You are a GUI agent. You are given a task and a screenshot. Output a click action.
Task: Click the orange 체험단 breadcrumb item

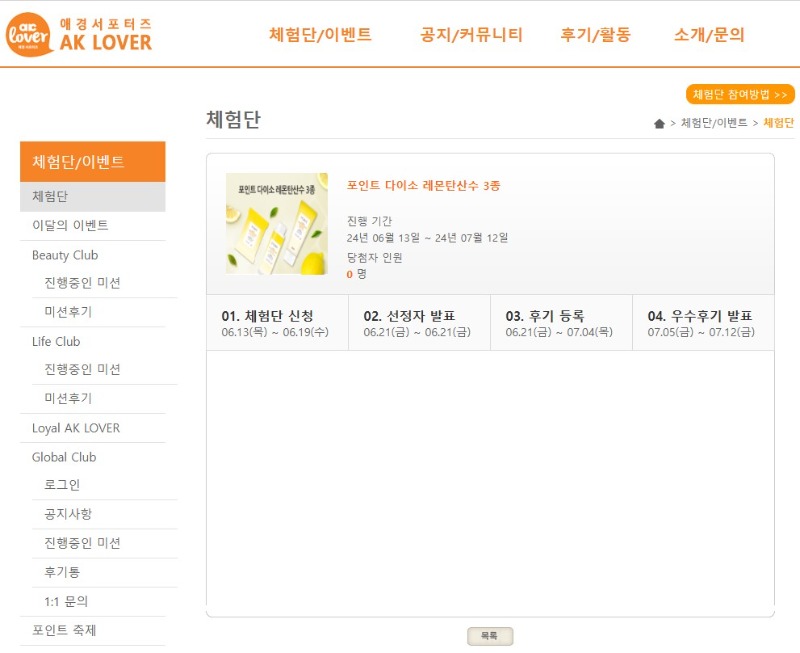pos(779,123)
